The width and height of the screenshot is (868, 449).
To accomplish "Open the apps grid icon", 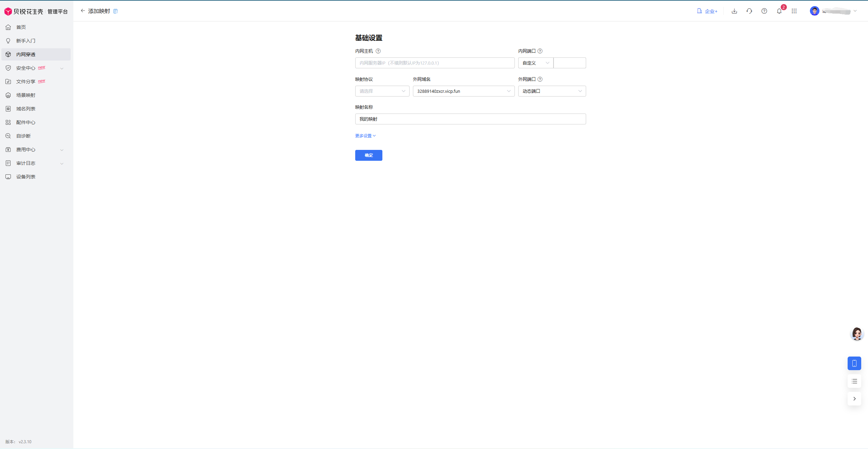I will [794, 11].
